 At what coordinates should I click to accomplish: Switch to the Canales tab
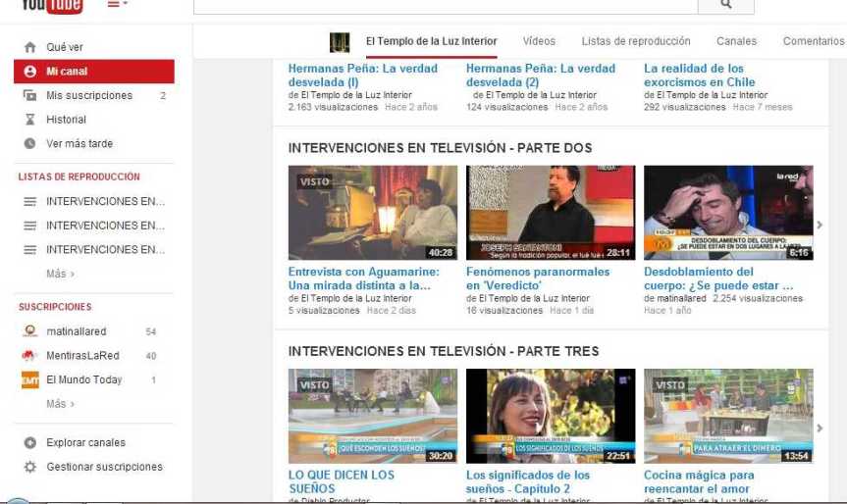pyautogui.click(x=736, y=41)
